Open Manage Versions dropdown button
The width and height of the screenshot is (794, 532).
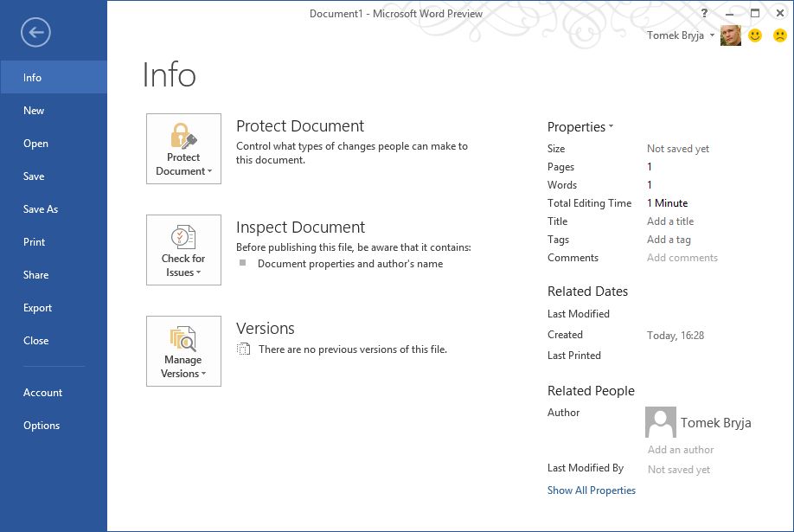pyautogui.click(x=183, y=351)
